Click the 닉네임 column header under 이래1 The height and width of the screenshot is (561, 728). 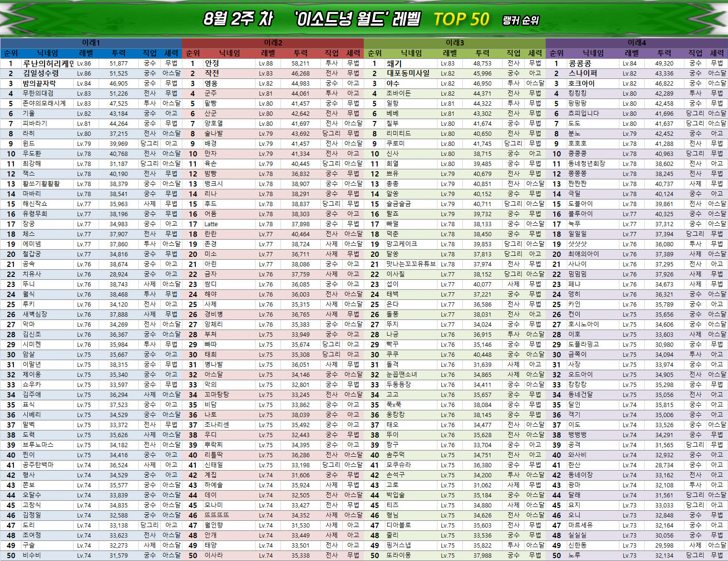48,53
